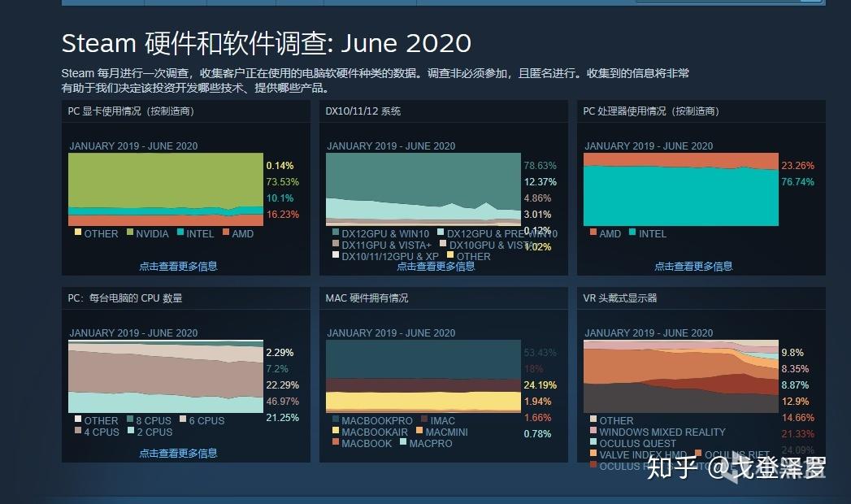Click the yellow OTHER swatch in GPU legend
This screenshot has height=504, width=851.
(x=77, y=233)
